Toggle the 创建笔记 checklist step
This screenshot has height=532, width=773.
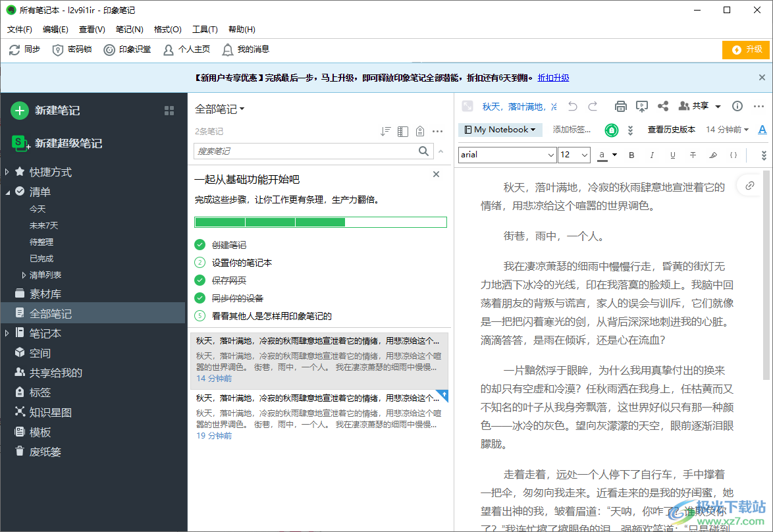200,244
